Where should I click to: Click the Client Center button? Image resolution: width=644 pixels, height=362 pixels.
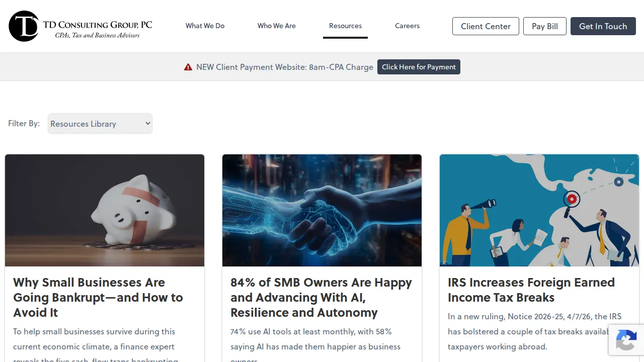[486, 26]
